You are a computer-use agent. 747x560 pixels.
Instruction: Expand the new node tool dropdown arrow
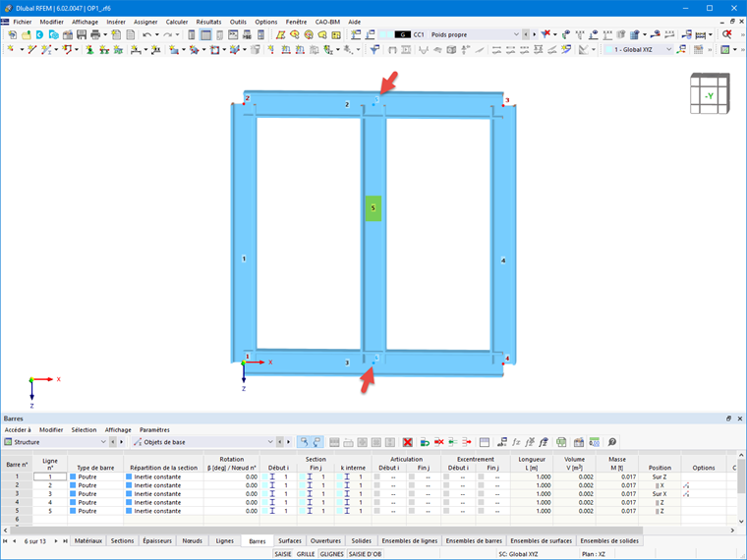[x=22, y=49]
